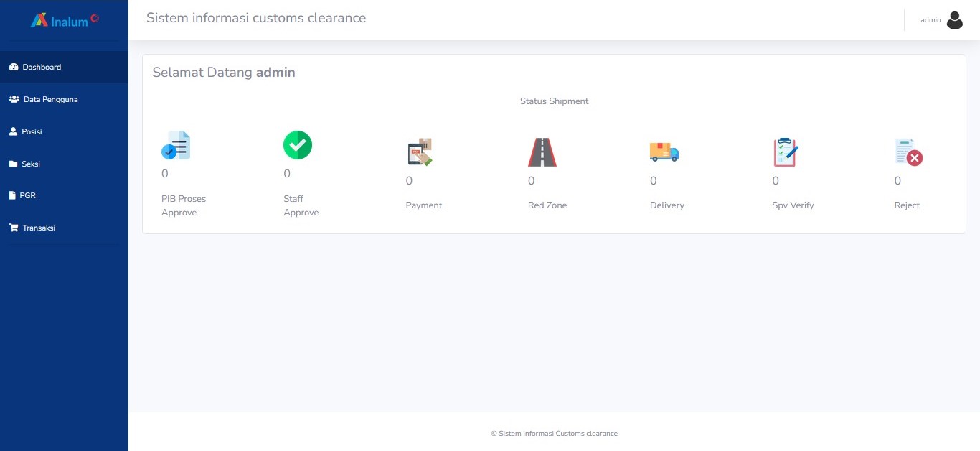Click the Staff Approve count number
Image resolution: width=980 pixels, height=451 pixels.
point(287,174)
